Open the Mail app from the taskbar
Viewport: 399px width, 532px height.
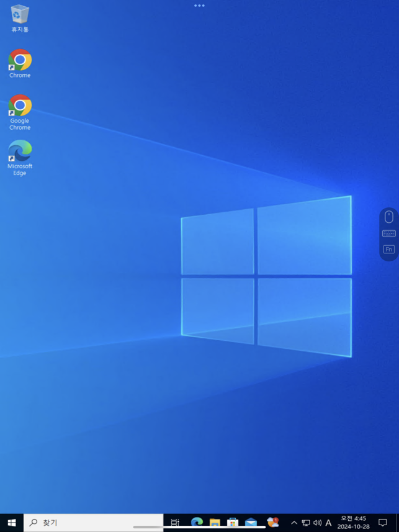click(x=251, y=523)
